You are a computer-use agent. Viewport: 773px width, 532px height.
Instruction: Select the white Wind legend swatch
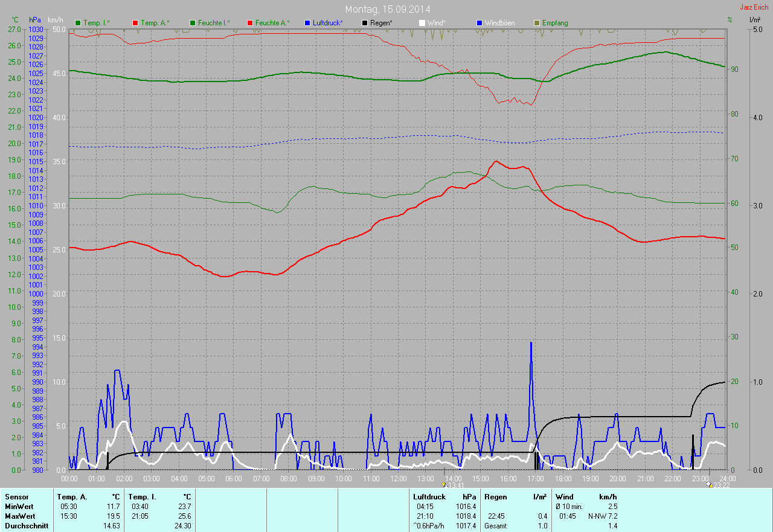(x=422, y=23)
